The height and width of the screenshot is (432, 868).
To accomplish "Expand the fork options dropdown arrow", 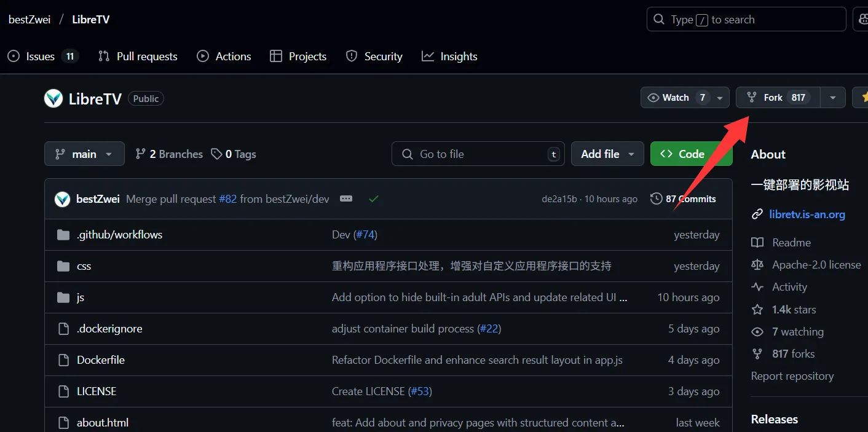I will tap(833, 98).
